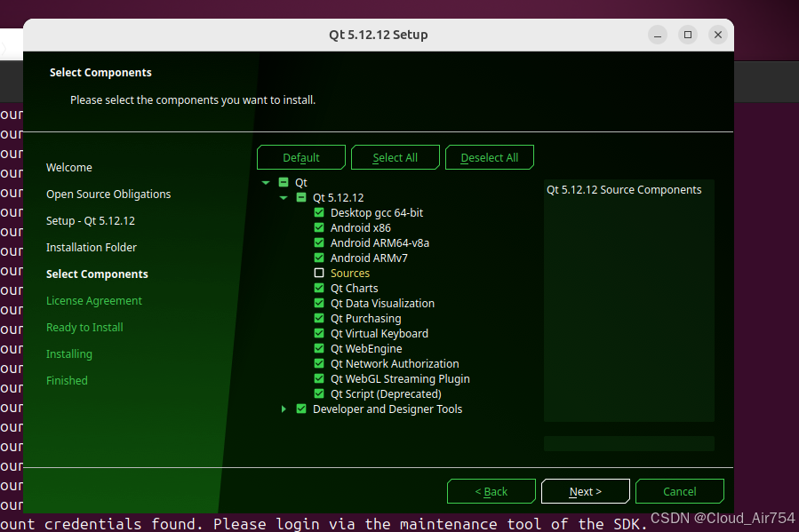Select the Qt Charts row label
The width and height of the screenshot is (799, 532).
point(354,288)
